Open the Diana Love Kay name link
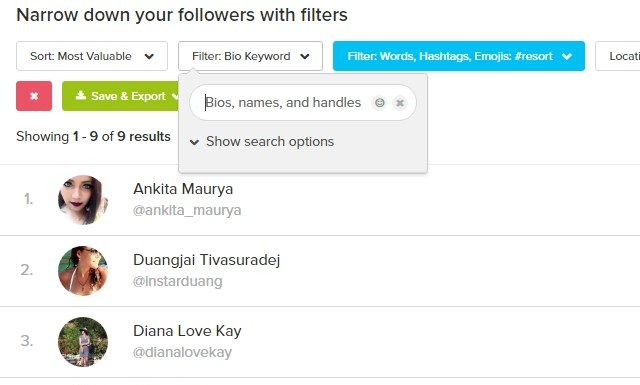 click(187, 331)
